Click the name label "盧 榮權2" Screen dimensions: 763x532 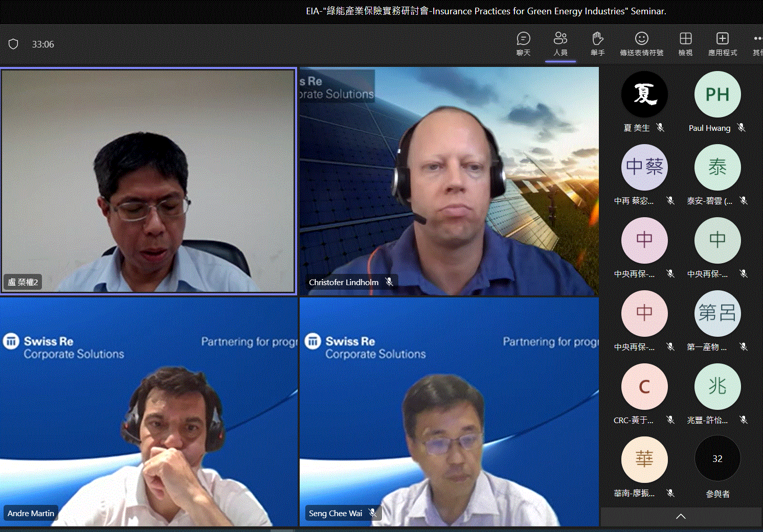(x=23, y=282)
